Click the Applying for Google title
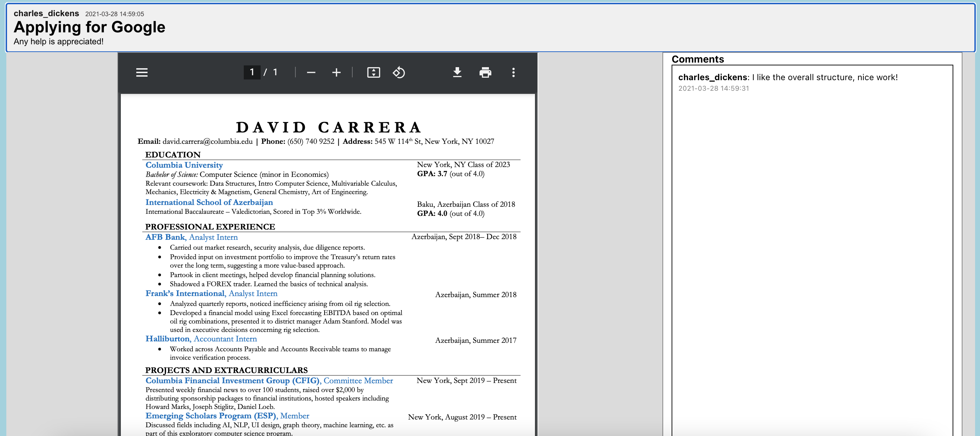This screenshot has width=980, height=436. [x=90, y=27]
